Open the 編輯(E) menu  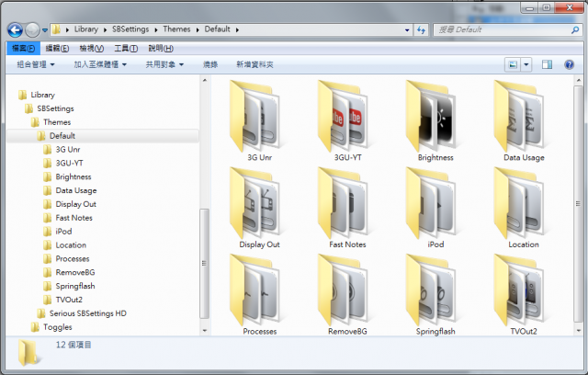pyautogui.click(x=57, y=49)
